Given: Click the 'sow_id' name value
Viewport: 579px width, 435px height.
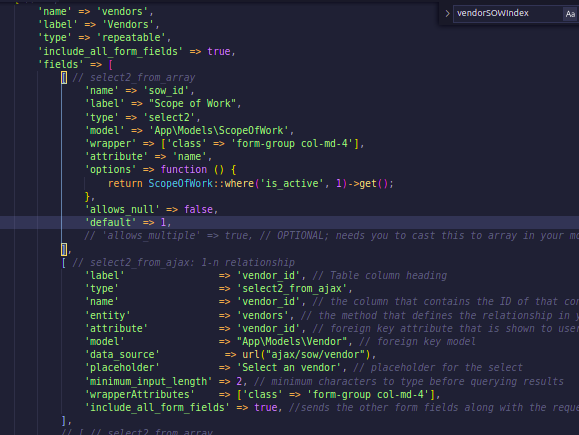Looking at the screenshot, I should tap(166, 90).
